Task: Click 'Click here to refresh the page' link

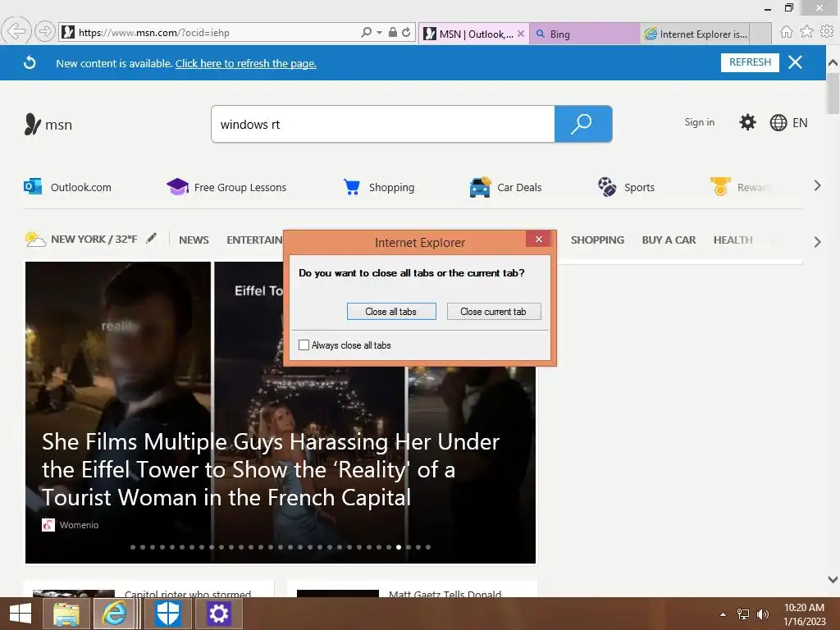Action: (x=246, y=63)
